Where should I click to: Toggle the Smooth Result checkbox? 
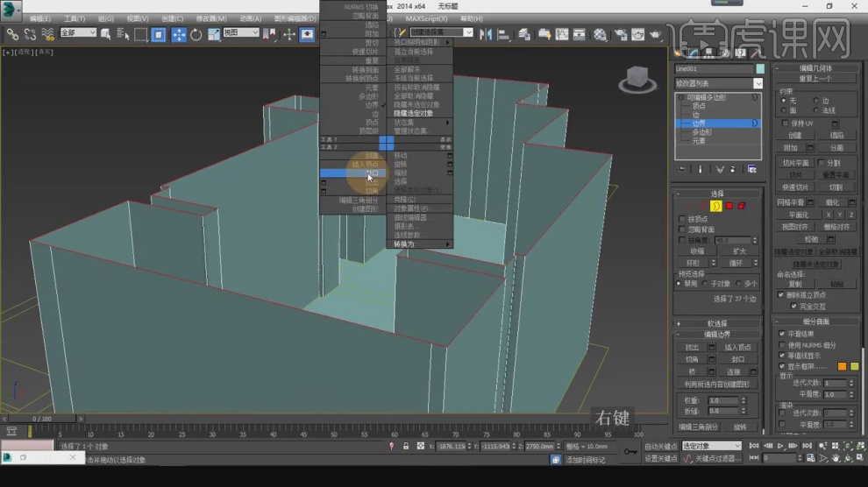click(782, 334)
